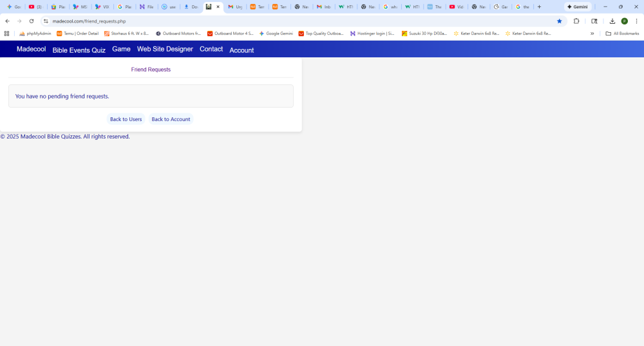Open Chrome's three-dot menu

(636, 21)
